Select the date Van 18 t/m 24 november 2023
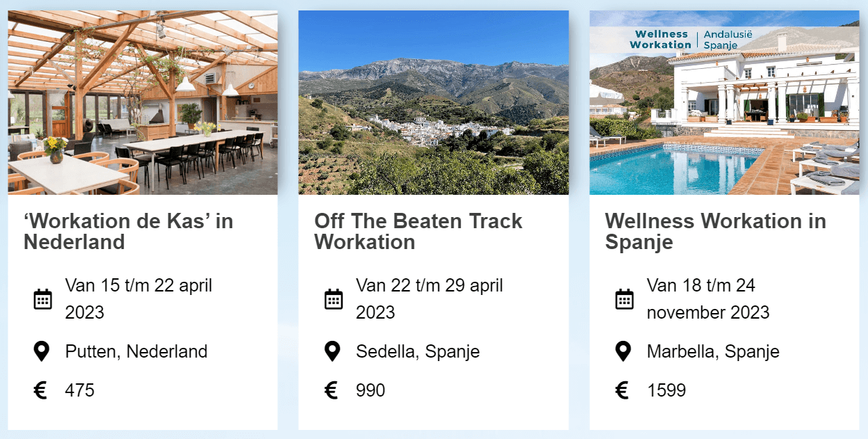The height and width of the screenshot is (439, 868). pyautogui.click(x=708, y=298)
